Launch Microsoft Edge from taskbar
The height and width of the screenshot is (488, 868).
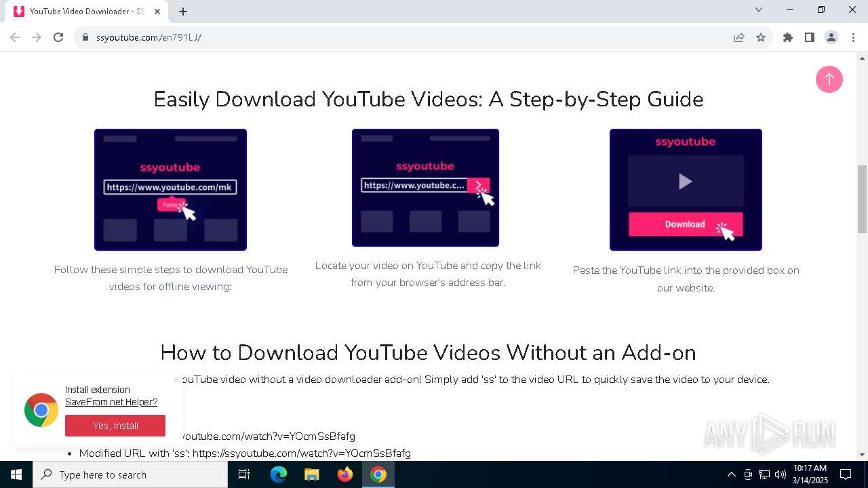pos(279,474)
